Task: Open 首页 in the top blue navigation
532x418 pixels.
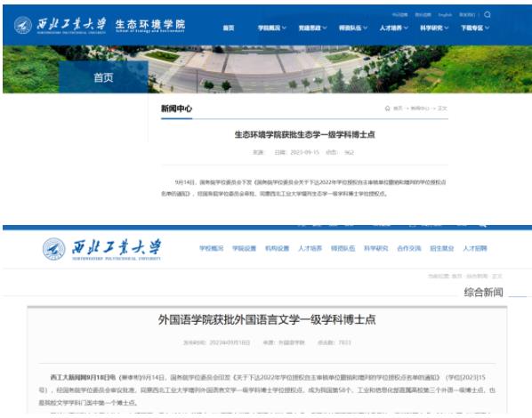Action: click(229, 28)
